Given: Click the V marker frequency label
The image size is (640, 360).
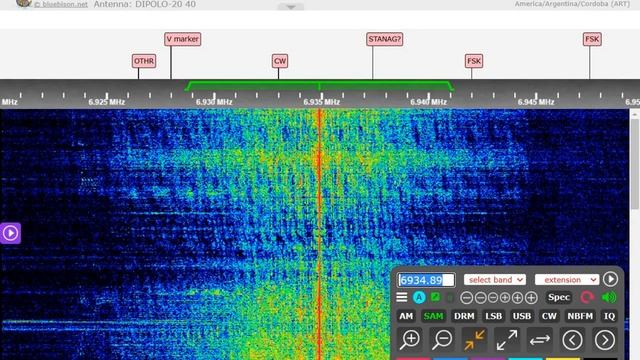Looking at the screenshot, I should (182, 39).
